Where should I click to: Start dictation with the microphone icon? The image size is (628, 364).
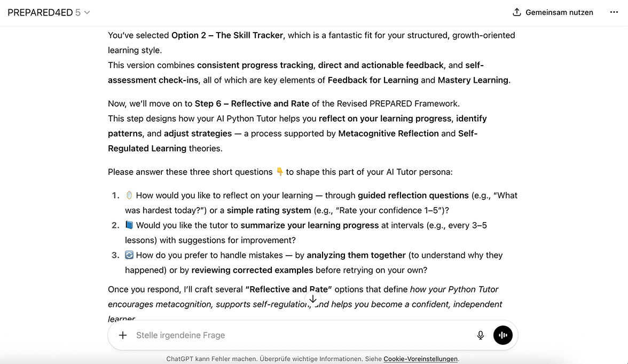click(x=481, y=335)
